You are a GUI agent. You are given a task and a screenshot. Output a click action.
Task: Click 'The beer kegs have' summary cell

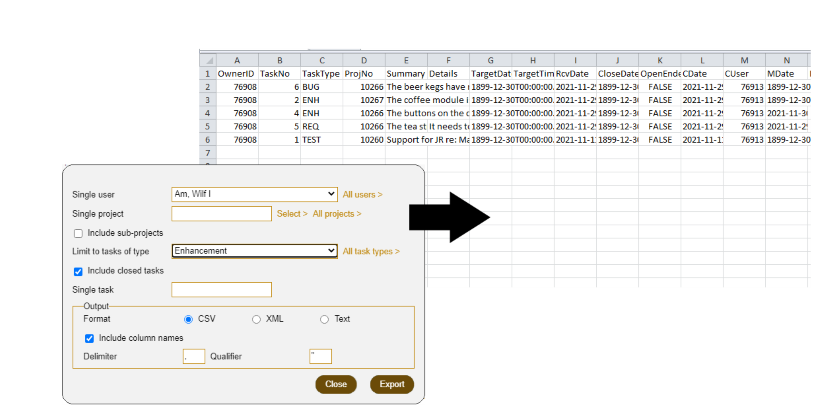pos(427,87)
